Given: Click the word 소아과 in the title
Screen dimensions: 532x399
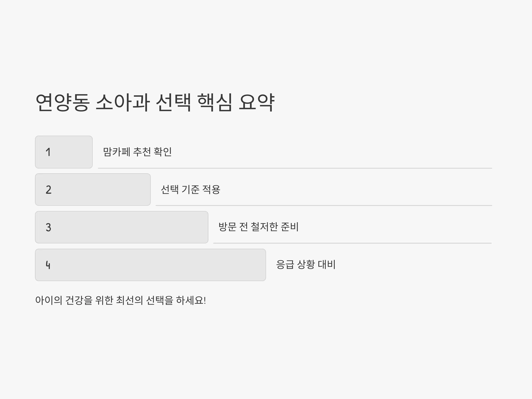Looking at the screenshot, I should point(123,102).
